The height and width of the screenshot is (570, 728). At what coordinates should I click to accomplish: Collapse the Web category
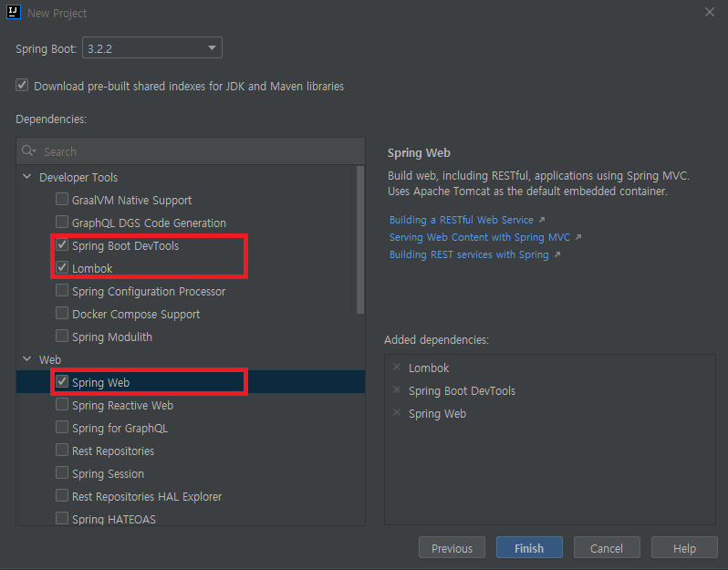[x=27, y=359]
